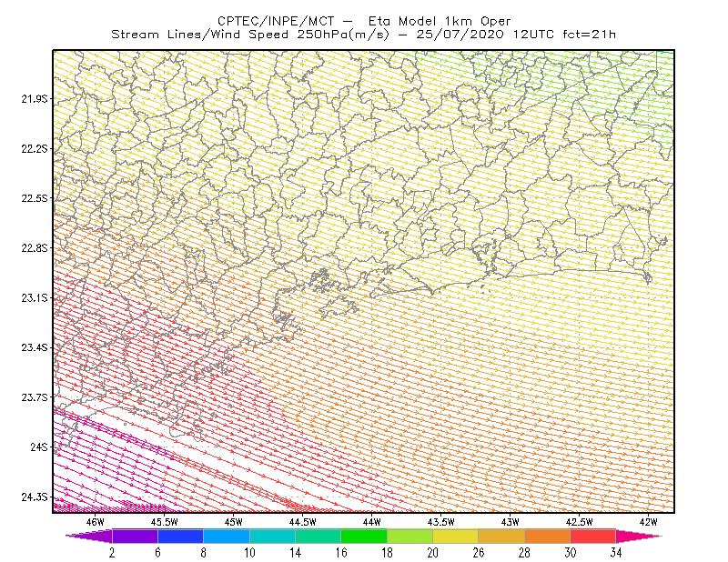Viewport: 728px width, 562px height.
Task: Click the 44W longitude axis label
Action: (371, 522)
